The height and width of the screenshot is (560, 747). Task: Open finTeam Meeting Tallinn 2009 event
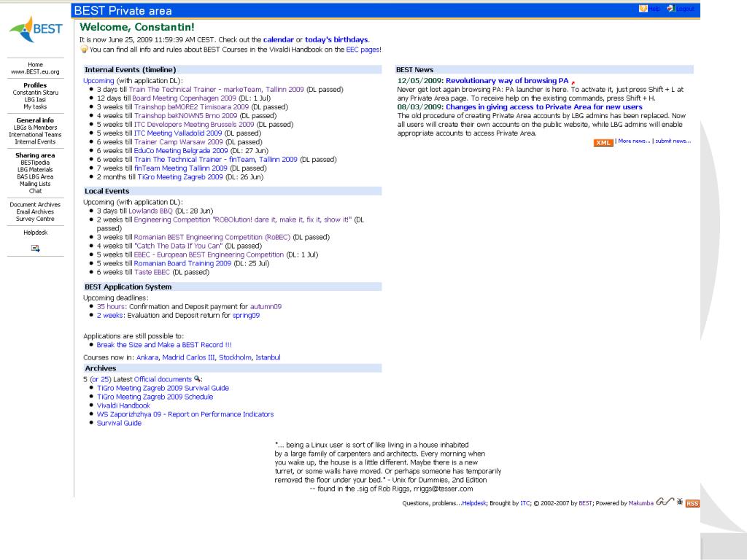[181, 168]
